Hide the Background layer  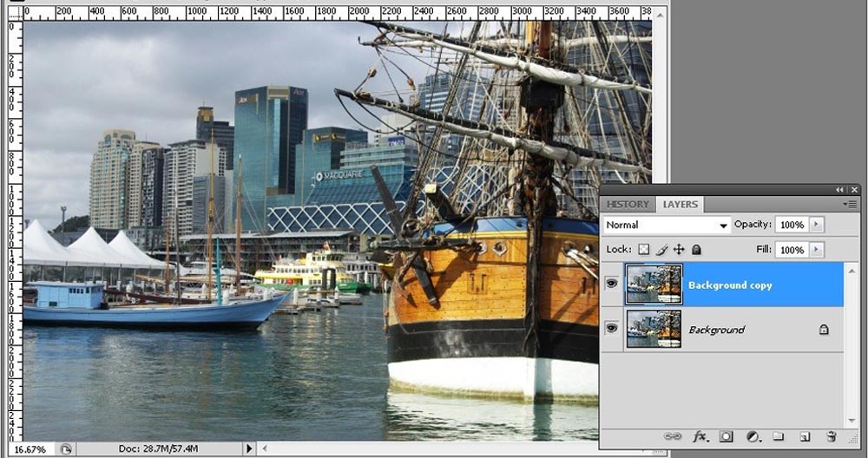coord(611,328)
